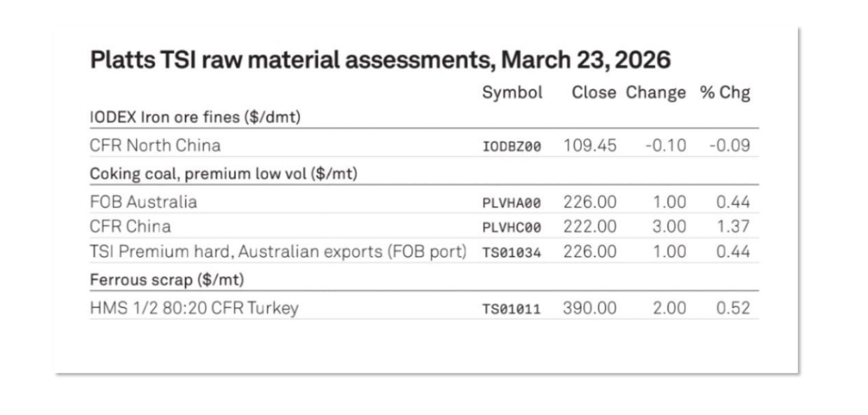868x415 pixels.
Task: Select the IODEX Iron ore fines section heading
Action: (x=195, y=117)
